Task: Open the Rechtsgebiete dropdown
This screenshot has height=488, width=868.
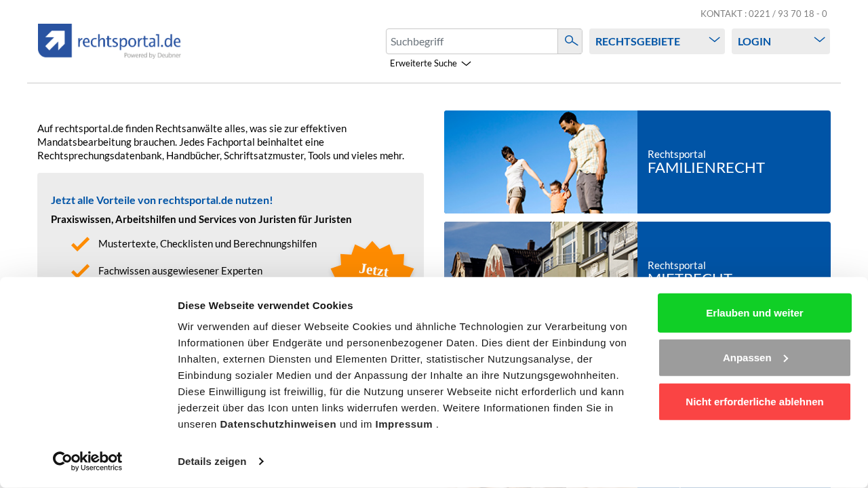Action: 657,41
